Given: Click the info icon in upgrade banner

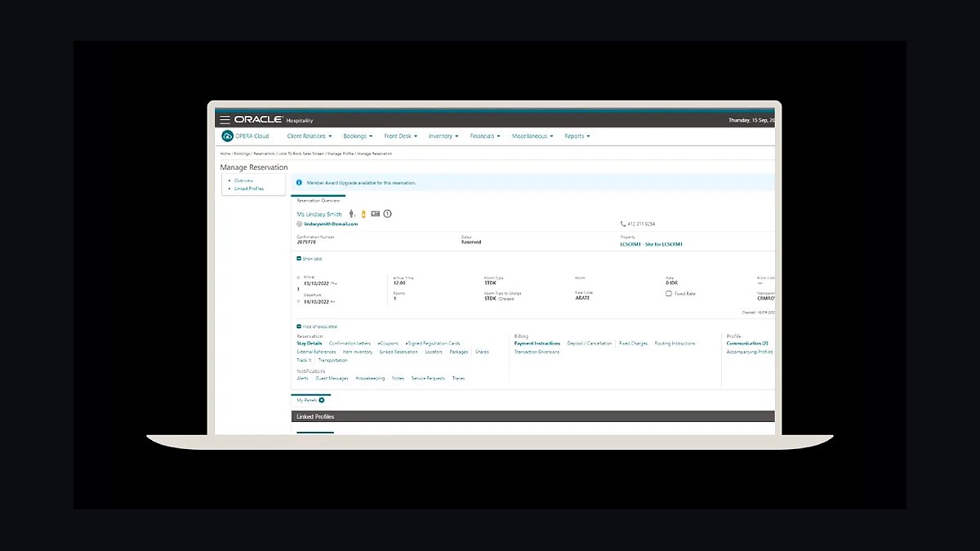Looking at the screenshot, I should click(299, 183).
